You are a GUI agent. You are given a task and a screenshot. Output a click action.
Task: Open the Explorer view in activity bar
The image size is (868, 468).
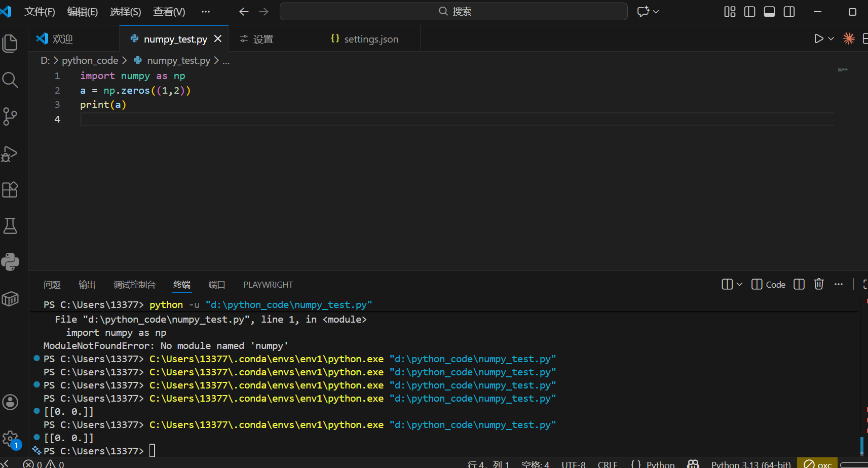10,44
